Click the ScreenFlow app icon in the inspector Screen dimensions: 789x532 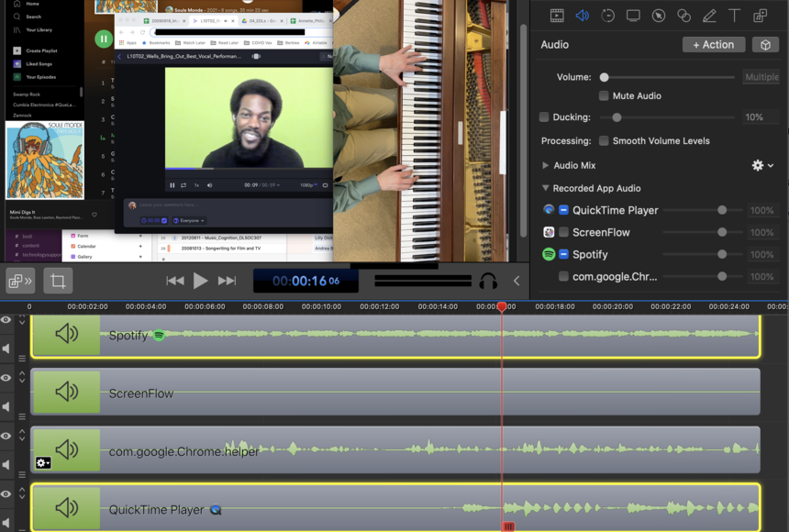549,232
